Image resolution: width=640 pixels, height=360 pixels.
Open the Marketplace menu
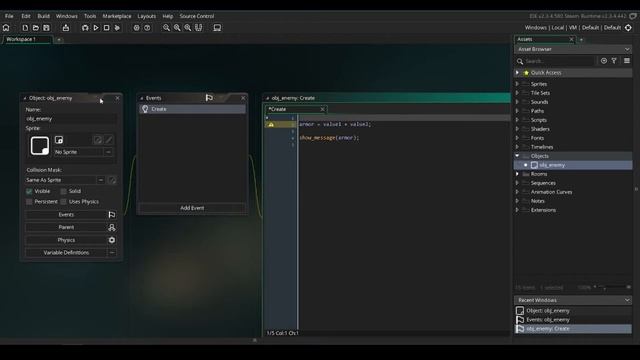[117, 16]
